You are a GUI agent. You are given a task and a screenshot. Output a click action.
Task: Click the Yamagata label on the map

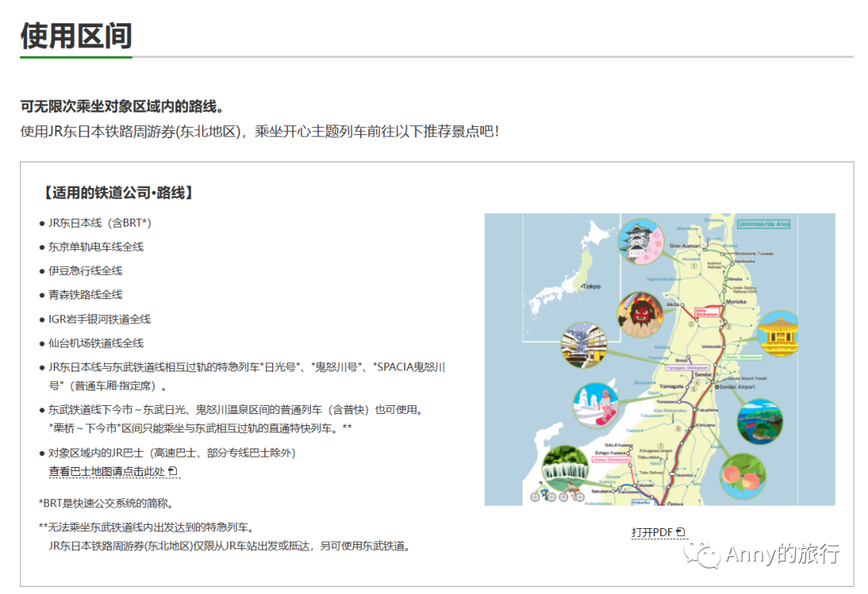pyautogui.click(x=671, y=386)
